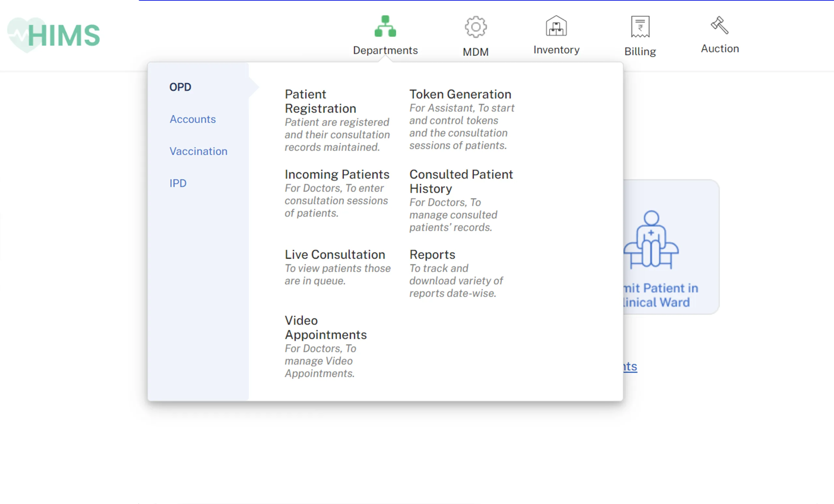Click the partially visible underlined link

pos(630,366)
